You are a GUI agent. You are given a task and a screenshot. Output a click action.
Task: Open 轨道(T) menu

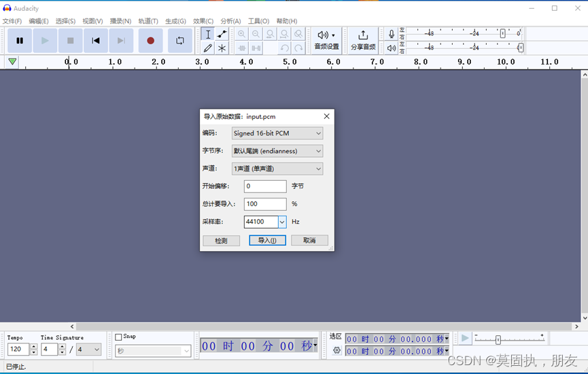148,21
